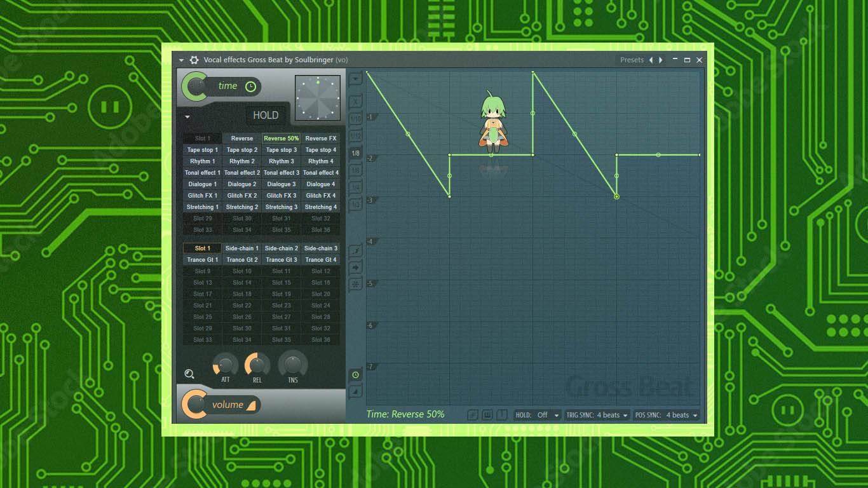Choose the Side-chain 3 volume slot
The width and height of the screenshot is (868, 488).
[x=321, y=248]
